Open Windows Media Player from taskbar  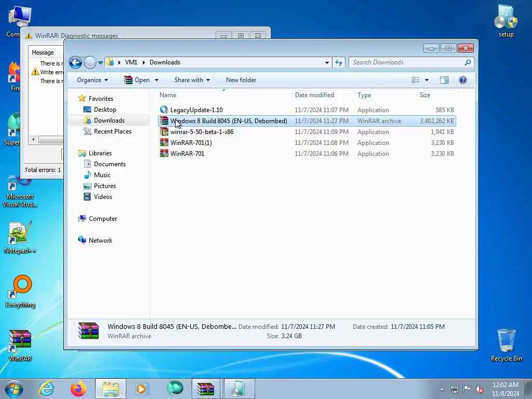(x=142, y=389)
